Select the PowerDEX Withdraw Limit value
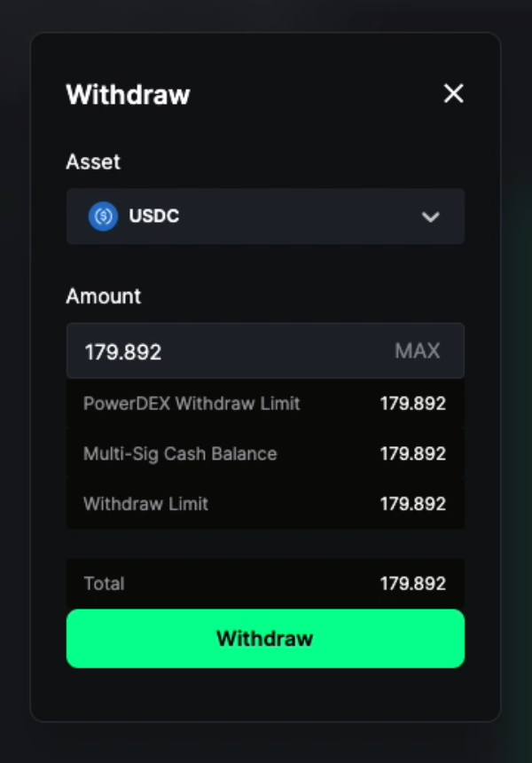The width and height of the screenshot is (532, 763). [x=412, y=404]
